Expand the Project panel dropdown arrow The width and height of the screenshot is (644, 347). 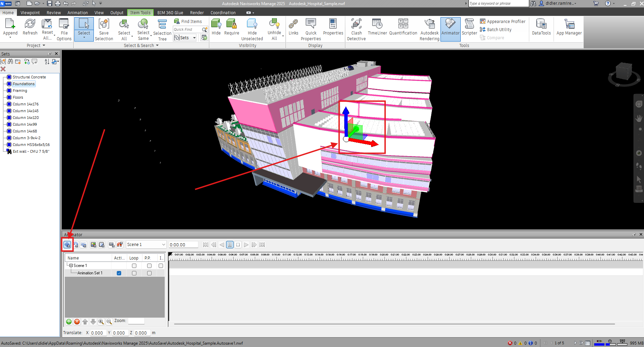click(44, 46)
